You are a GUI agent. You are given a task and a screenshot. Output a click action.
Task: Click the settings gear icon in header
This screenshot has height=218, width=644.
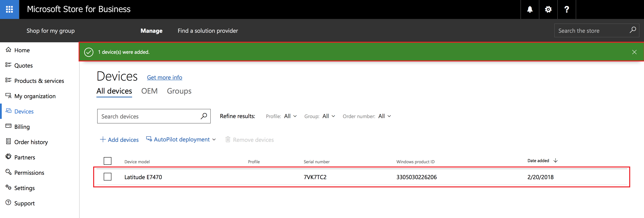click(548, 9)
